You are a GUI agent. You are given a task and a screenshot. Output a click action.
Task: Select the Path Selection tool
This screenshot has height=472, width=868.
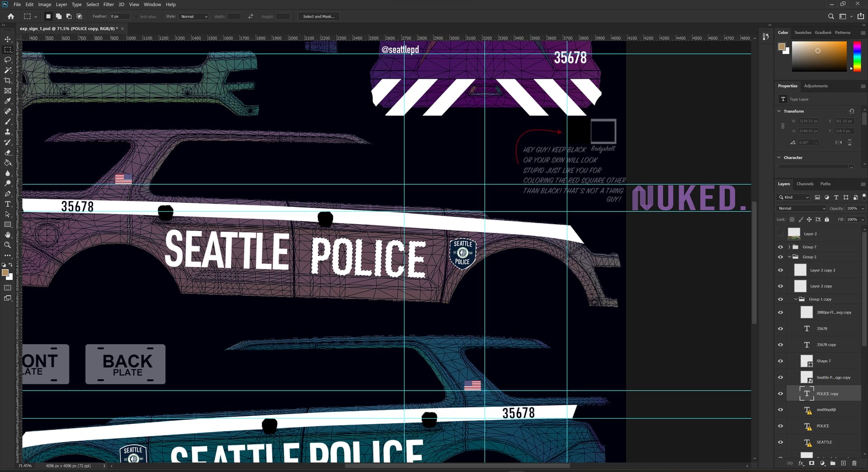tap(8, 214)
